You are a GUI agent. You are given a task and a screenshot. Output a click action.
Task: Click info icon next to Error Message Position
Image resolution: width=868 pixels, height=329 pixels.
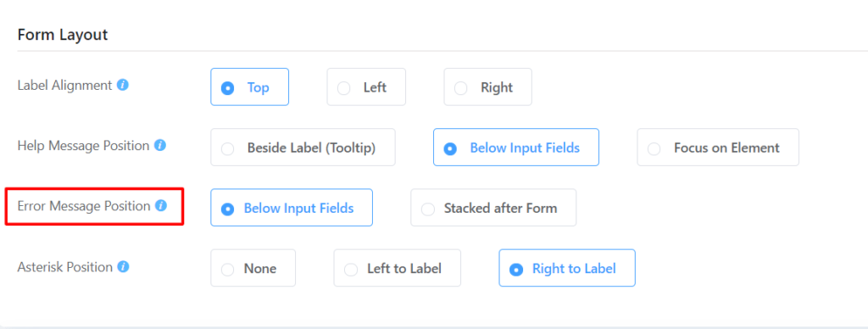tap(161, 206)
